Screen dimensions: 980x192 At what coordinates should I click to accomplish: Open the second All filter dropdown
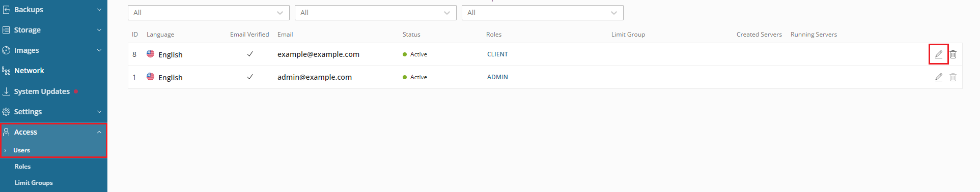[376, 13]
